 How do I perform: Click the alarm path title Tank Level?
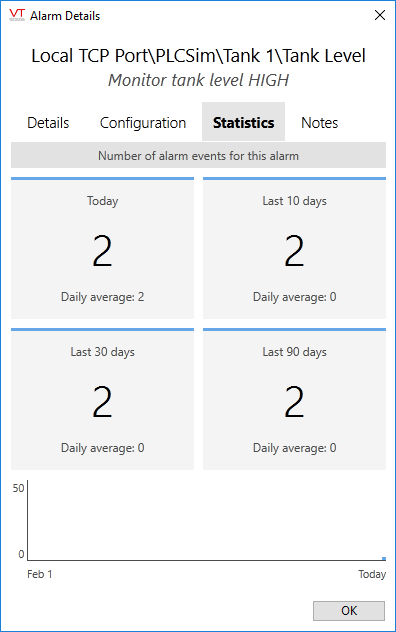click(x=198, y=56)
